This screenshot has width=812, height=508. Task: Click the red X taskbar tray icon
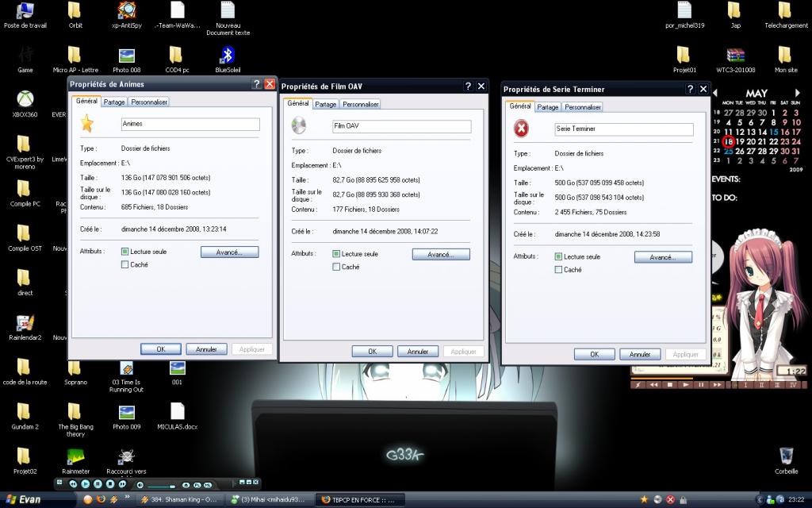click(x=670, y=500)
